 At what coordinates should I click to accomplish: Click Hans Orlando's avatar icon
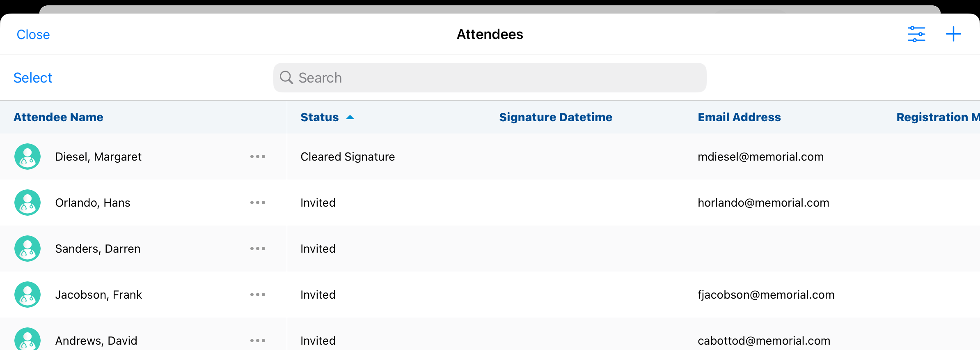[x=27, y=203]
